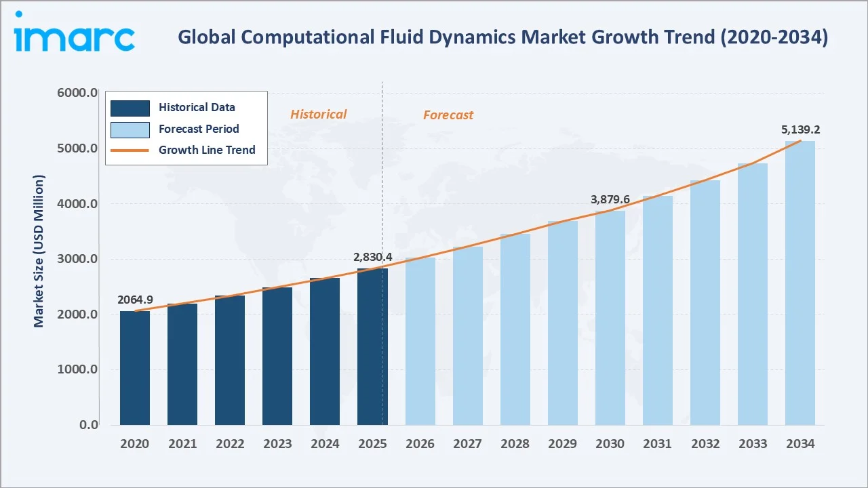Toggle the Historical Data legend entry
The image size is (868, 488).
pos(197,107)
